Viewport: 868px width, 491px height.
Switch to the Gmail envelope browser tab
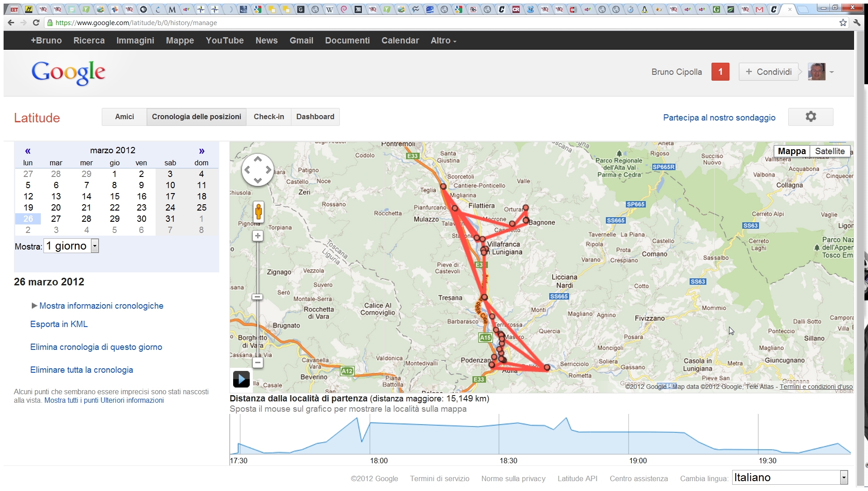tap(759, 9)
